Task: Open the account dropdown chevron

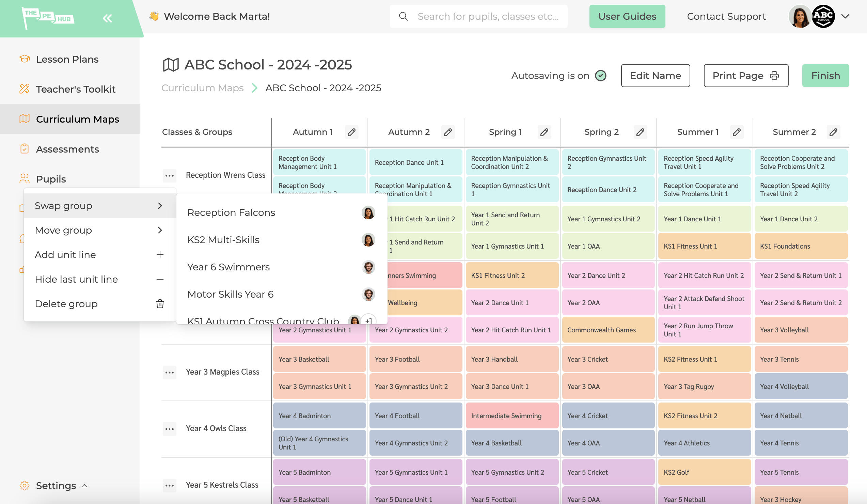Action: coord(845,16)
